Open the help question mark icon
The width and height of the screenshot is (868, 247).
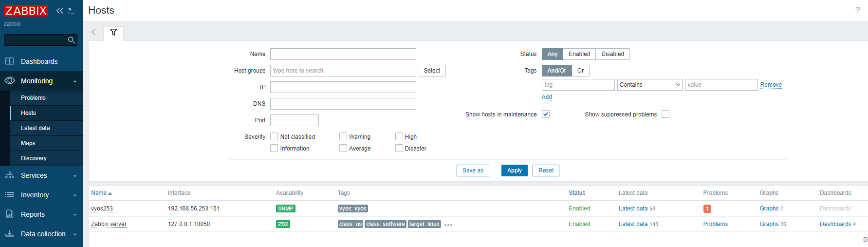point(858,10)
